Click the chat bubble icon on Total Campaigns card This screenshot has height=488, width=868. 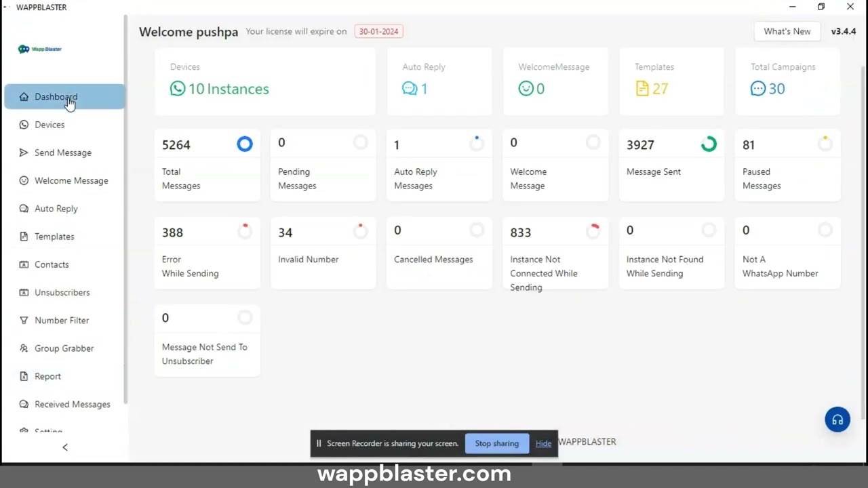[x=758, y=89]
